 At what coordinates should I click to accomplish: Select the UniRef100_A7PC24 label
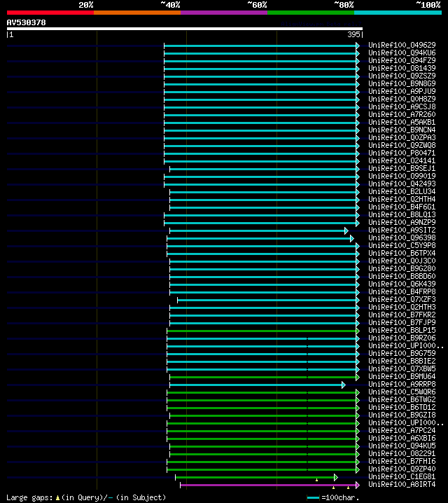point(402,430)
